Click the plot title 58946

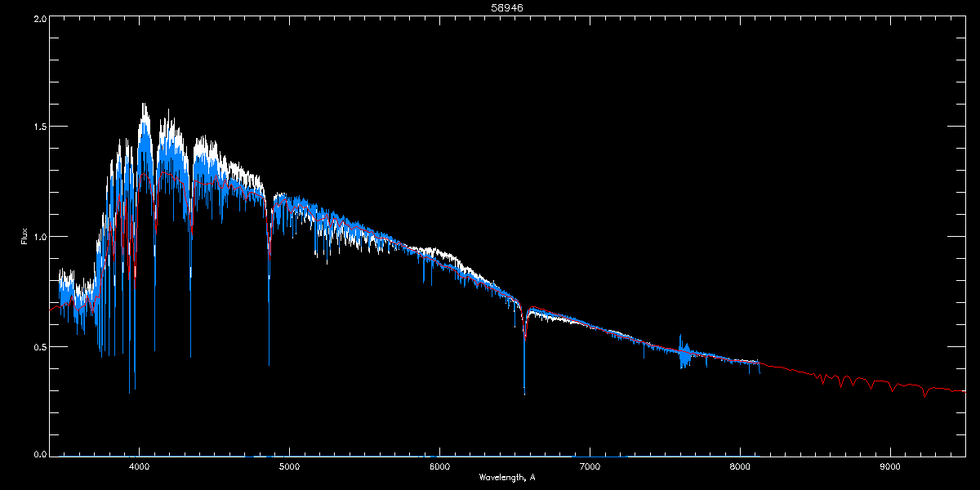tap(507, 7)
